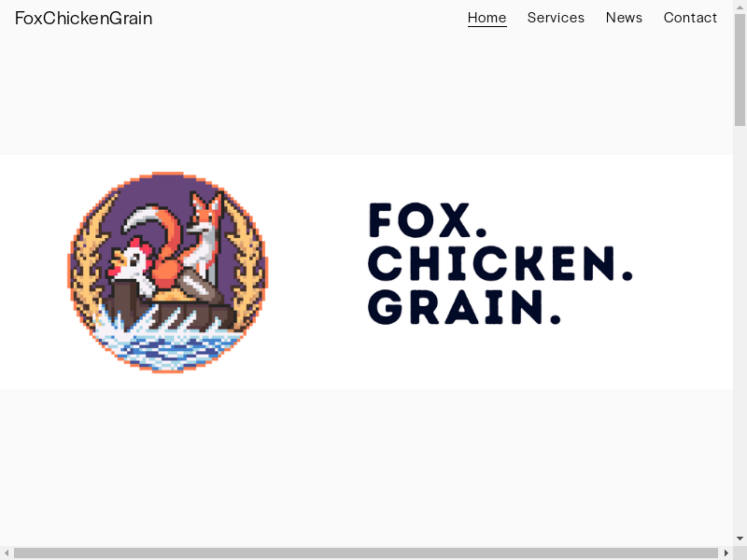The height and width of the screenshot is (560, 747).
Task: Click the blue water waves in logo
Action: pos(167,346)
